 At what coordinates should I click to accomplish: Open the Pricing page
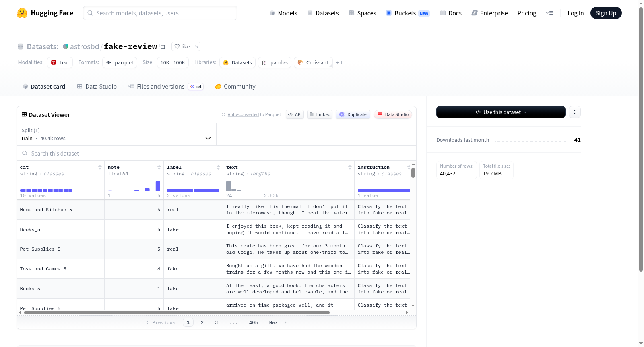[527, 13]
